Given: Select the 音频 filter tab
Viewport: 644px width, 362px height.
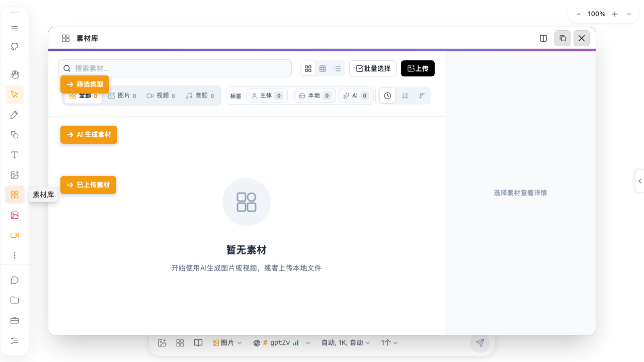Looking at the screenshot, I should coord(200,96).
